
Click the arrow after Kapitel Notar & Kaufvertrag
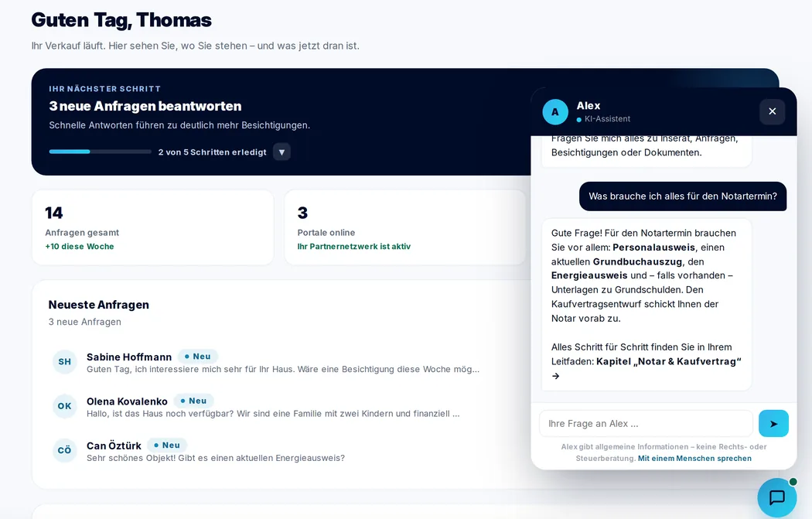click(556, 376)
